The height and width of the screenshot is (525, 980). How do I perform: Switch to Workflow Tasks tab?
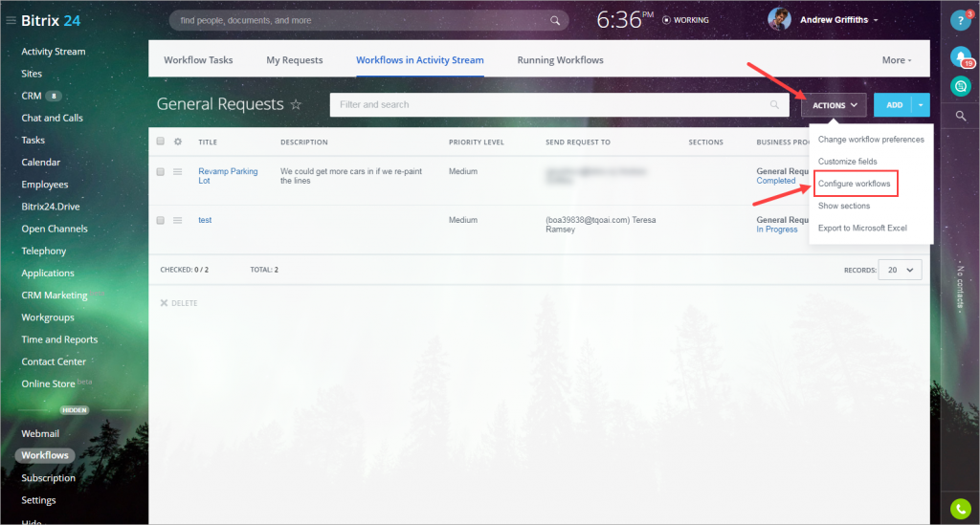point(198,60)
